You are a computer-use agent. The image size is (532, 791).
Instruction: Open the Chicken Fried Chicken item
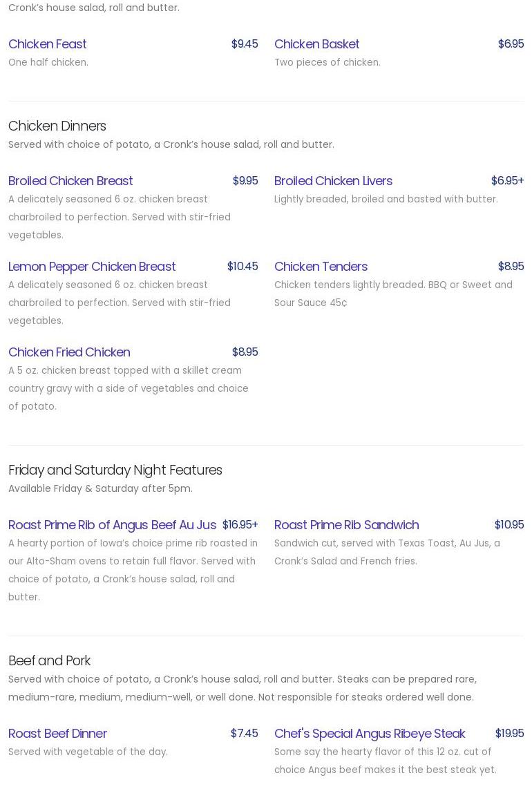click(x=69, y=352)
